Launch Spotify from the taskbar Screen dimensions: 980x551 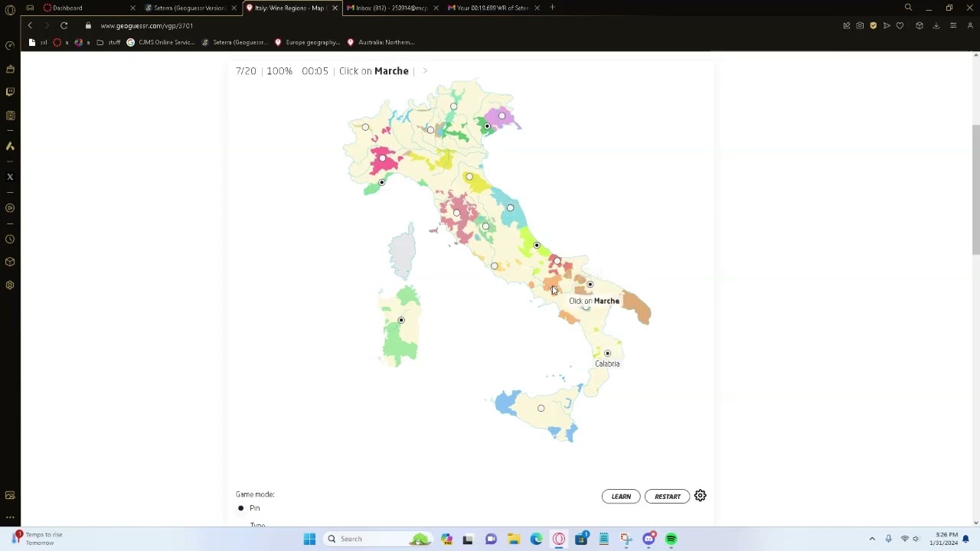671,539
